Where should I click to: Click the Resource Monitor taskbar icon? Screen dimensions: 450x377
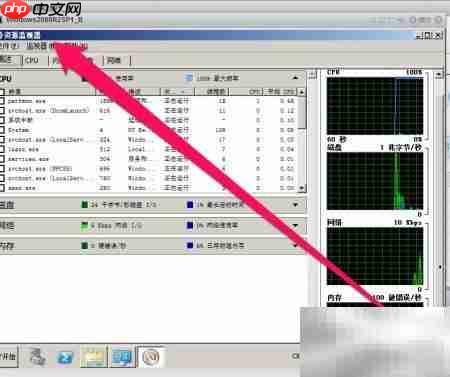tap(151, 357)
